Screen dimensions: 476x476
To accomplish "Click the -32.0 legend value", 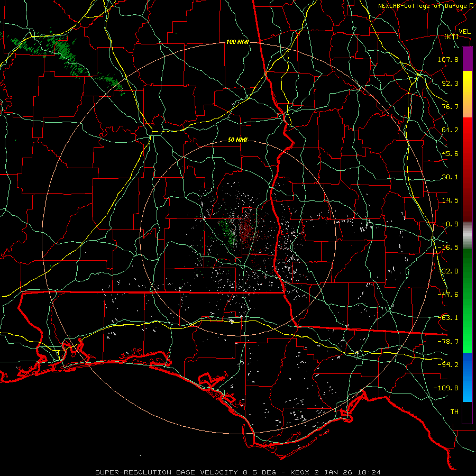I will point(448,271).
